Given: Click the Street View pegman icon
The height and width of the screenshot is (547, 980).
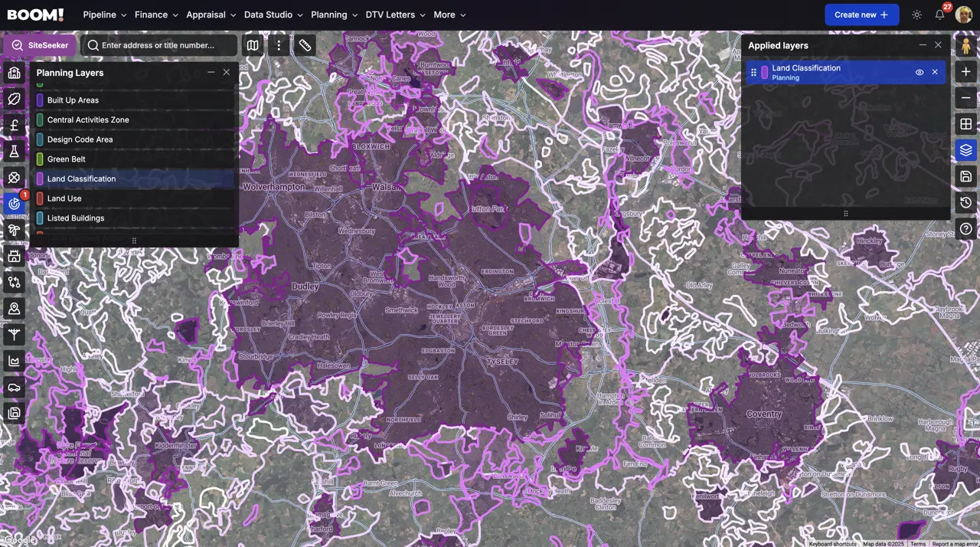Looking at the screenshot, I should tap(965, 45).
